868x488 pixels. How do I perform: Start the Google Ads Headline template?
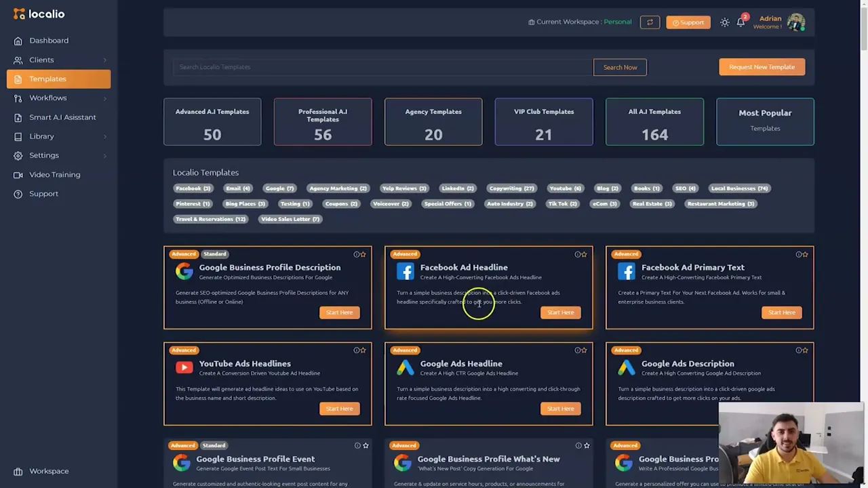(561, 409)
